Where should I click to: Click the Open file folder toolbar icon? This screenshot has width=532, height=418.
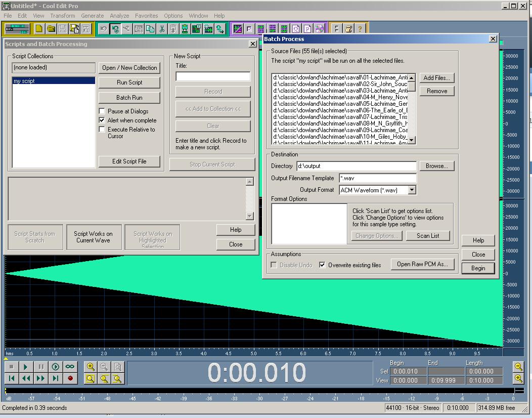tap(51, 29)
